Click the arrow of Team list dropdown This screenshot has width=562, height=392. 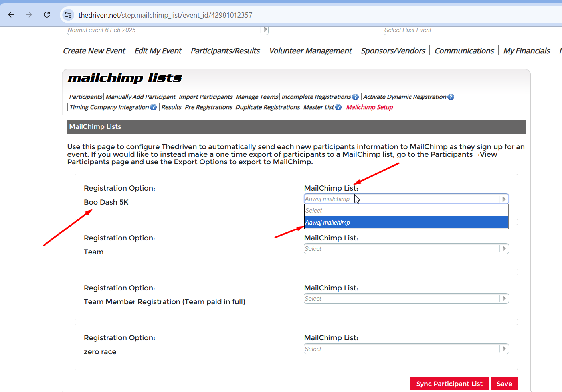(504, 249)
